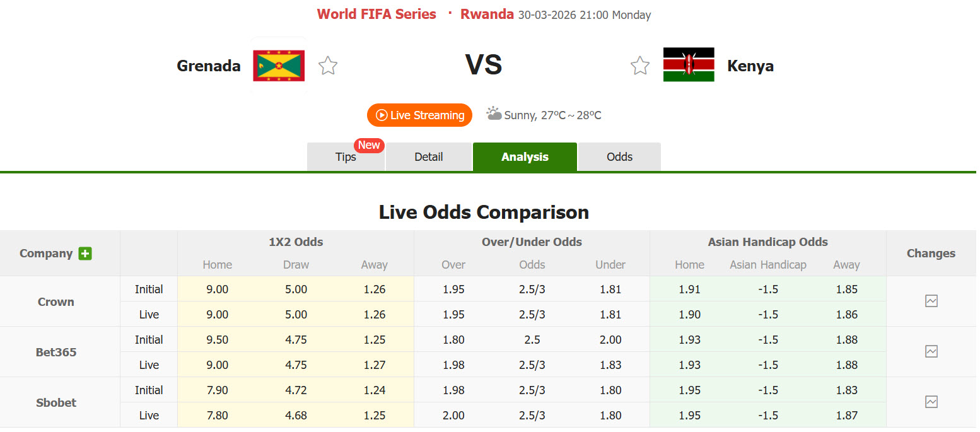Click Crown's live home odds cell
This screenshot has width=980, height=432.
pyautogui.click(x=217, y=314)
